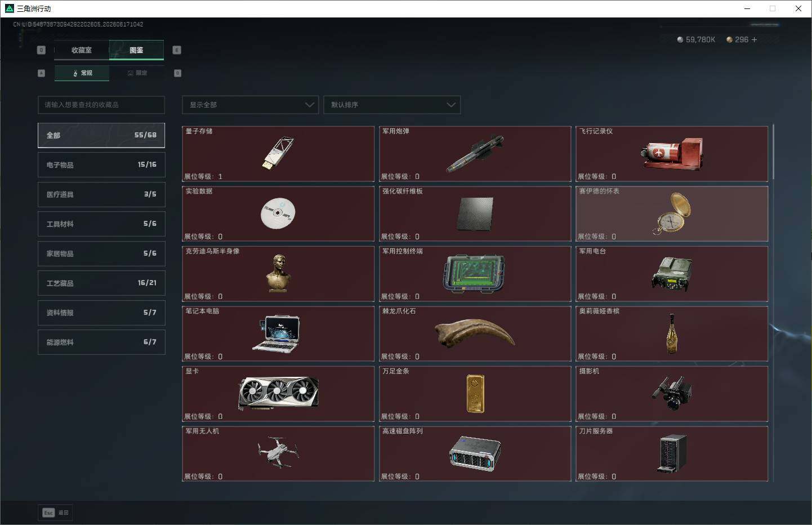Open the 显示全部 filter dropdown
The width and height of the screenshot is (812, 525).
point(251,105)
